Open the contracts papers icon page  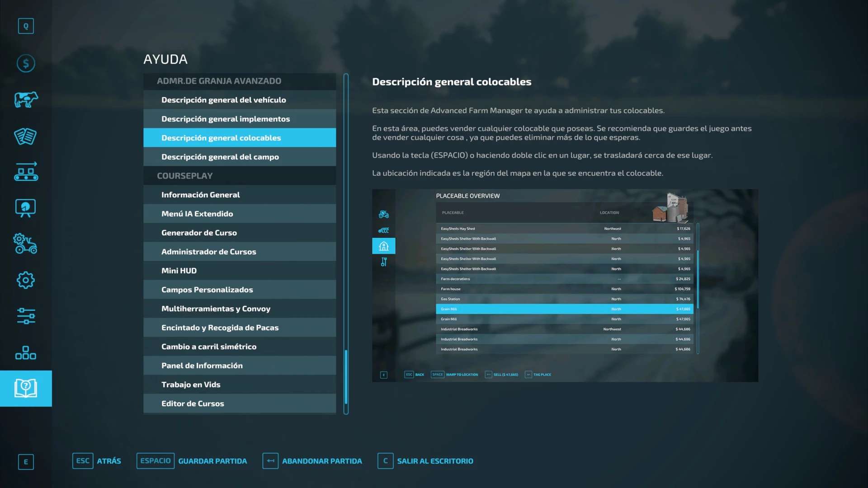(26, 136)
